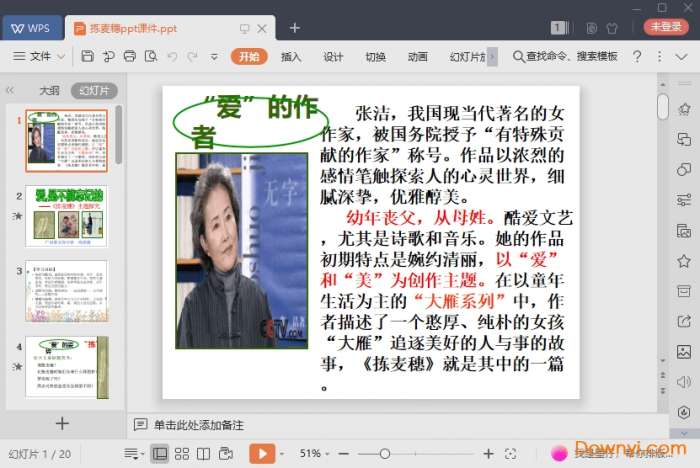Click the speaker audio icon in right sidebar
This screenshot has width=700, height=468.
point(684,382)
